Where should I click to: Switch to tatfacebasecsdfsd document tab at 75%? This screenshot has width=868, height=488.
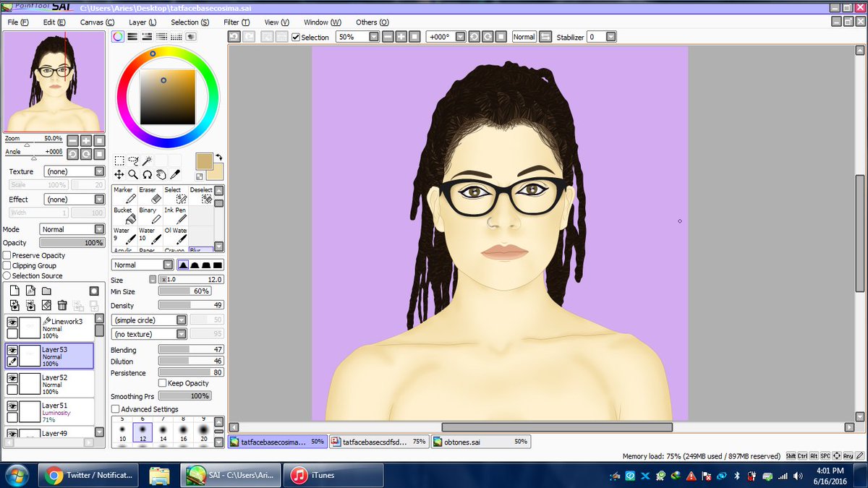tap(380, 441)
